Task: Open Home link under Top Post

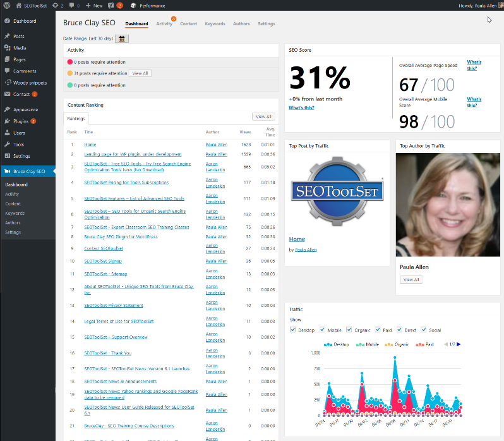Action: click(x=297, y=239)
